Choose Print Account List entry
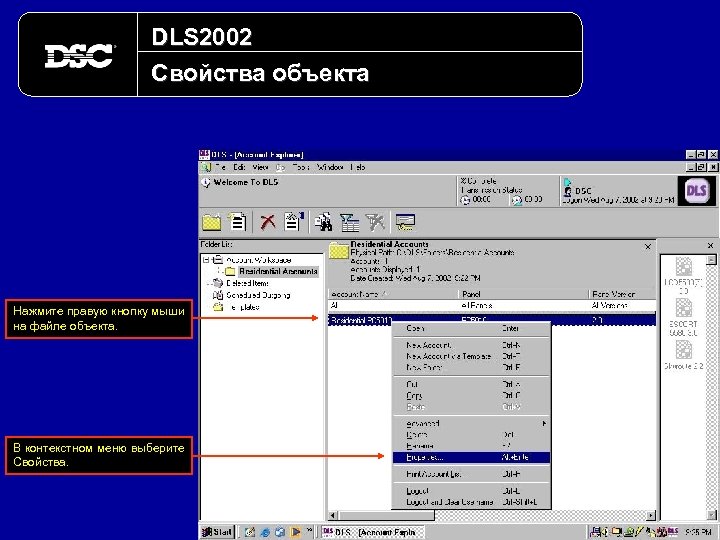The width and height of the screenshot is (720, 540). [471, 474]
